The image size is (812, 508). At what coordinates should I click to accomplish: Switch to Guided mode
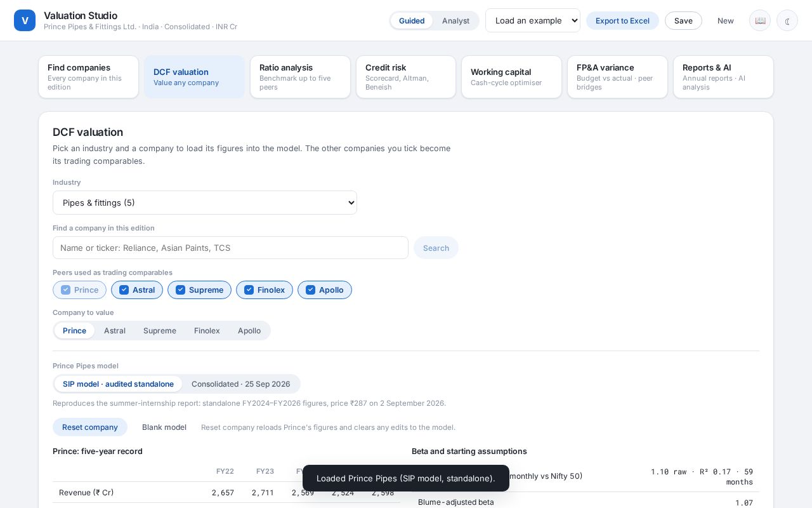(412, 20)
